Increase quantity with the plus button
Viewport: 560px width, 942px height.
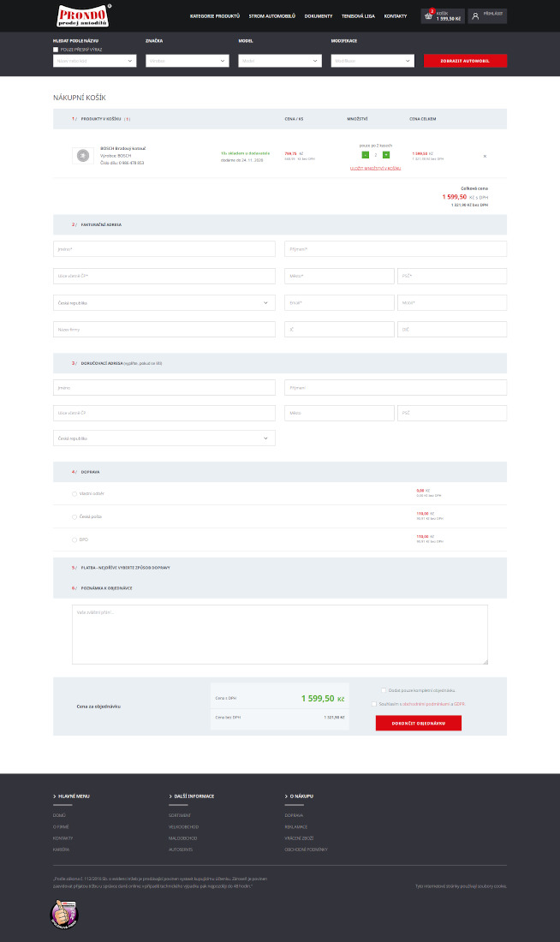[x=386, y=155]
